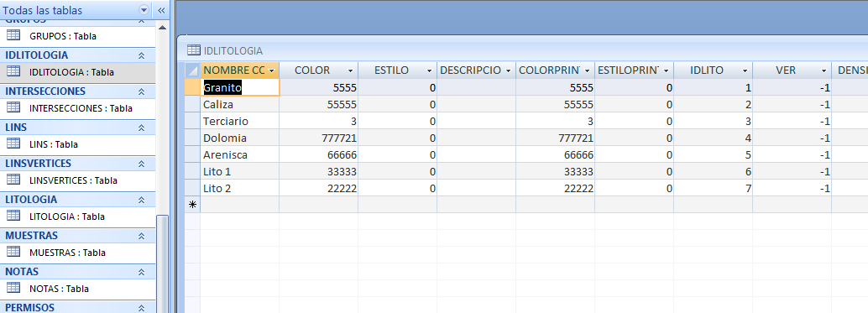
Task: Select the new record row marked with asterisk
Action: 192,205
